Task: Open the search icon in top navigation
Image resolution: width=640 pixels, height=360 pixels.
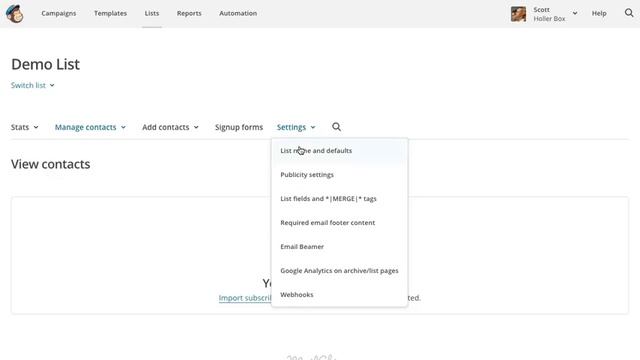Action: pos(629,13)
